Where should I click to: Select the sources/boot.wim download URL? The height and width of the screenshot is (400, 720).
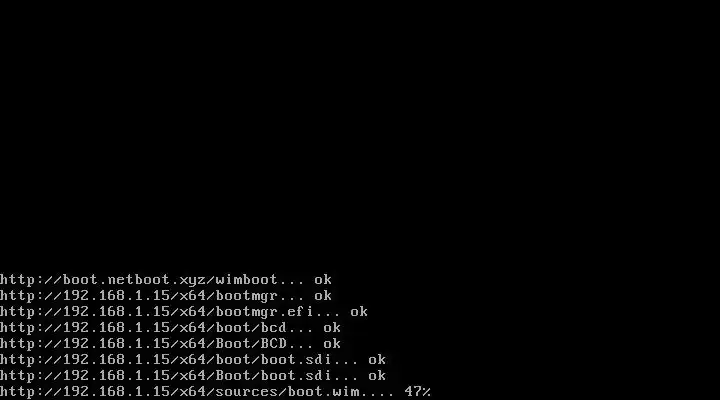pyautogui.click(x=179, y=392)
